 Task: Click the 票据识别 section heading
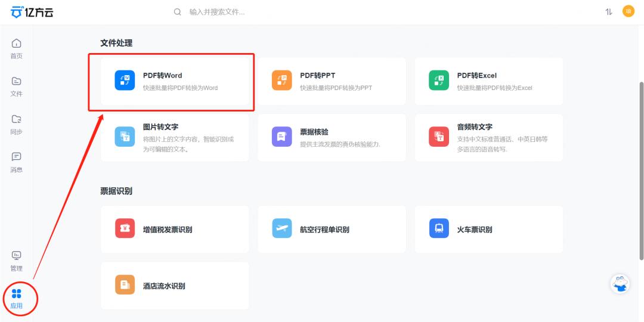(x=116, y=191)
